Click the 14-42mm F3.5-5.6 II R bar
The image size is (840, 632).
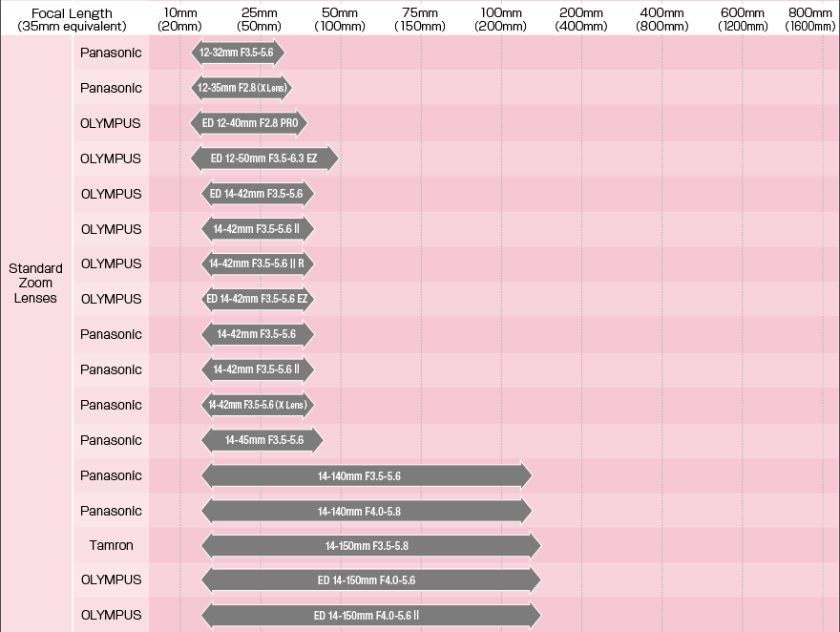[x=257, y=263]
